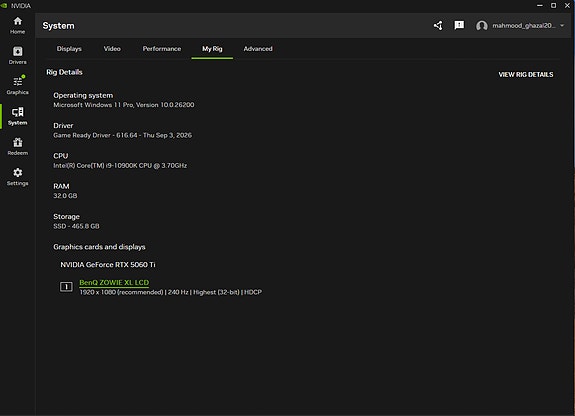This screenshot has width=575, height=416.
Task: Maximize the NVIDIA app window
Action: [553, 5]
